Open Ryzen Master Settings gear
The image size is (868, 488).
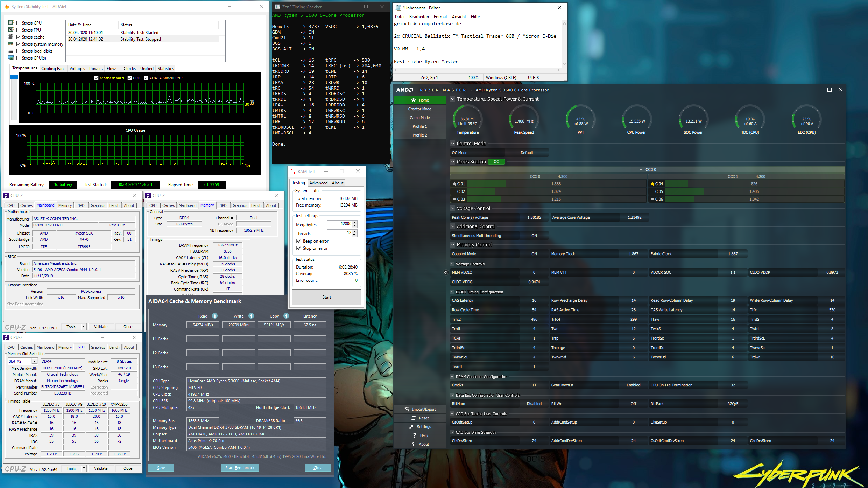pyautogui.click(x=411, y=427)
